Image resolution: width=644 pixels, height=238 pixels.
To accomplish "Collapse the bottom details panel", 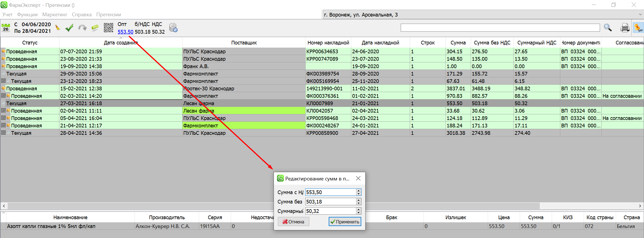I will click(x=4, y=213).
